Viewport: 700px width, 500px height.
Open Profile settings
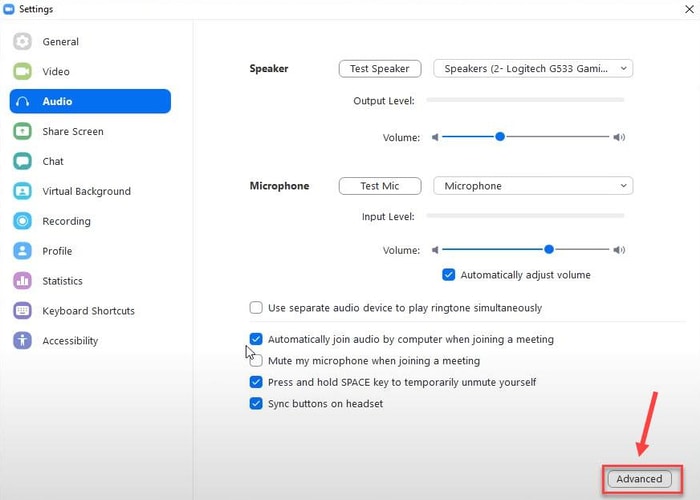tap(90, 251)
